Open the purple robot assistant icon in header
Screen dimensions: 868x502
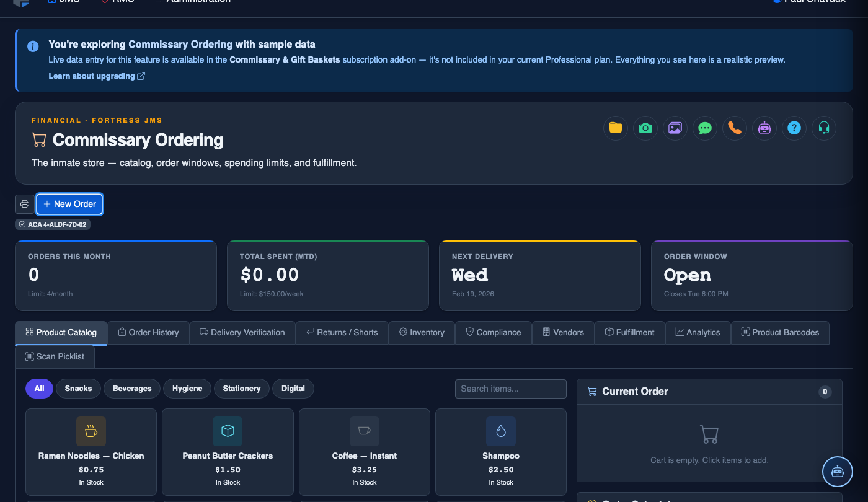(x=764, y=128)
